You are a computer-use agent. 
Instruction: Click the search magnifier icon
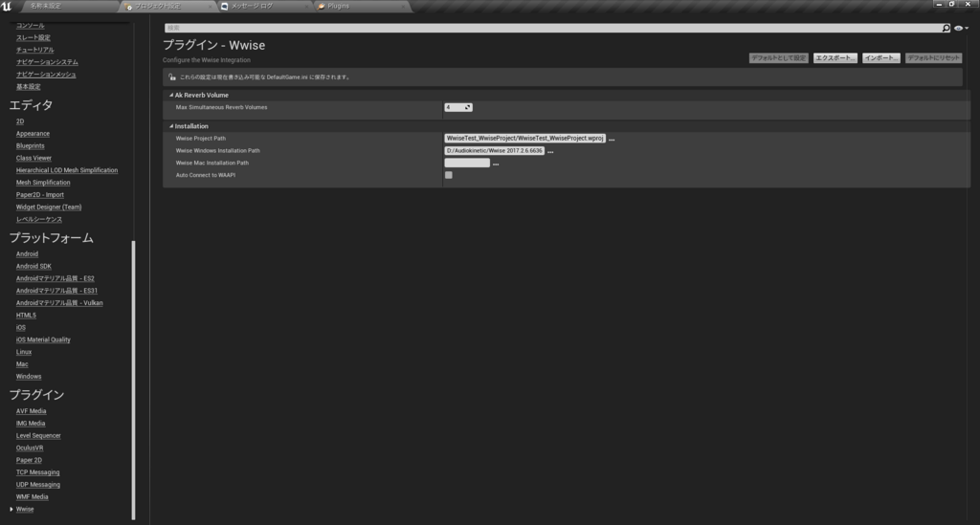click(946, 28)
